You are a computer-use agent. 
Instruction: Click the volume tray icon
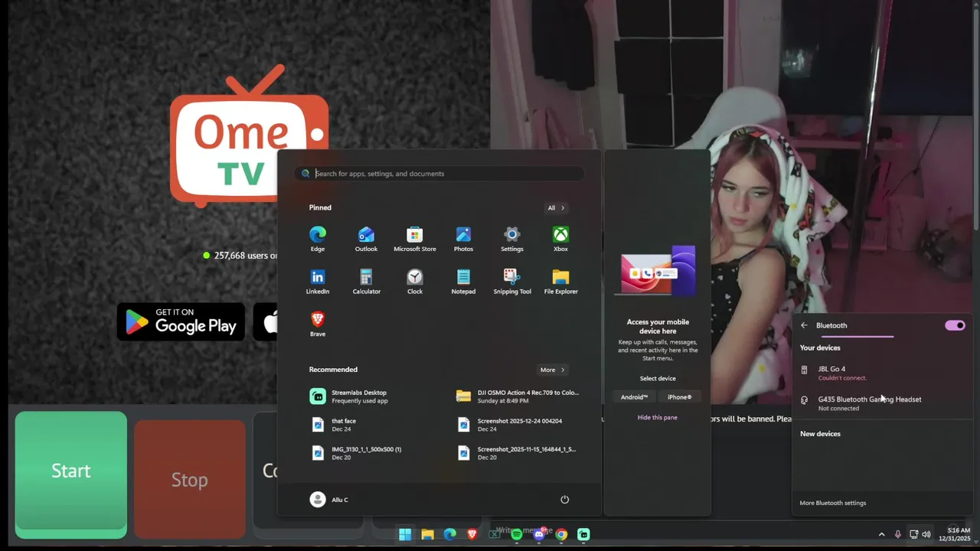926,534
